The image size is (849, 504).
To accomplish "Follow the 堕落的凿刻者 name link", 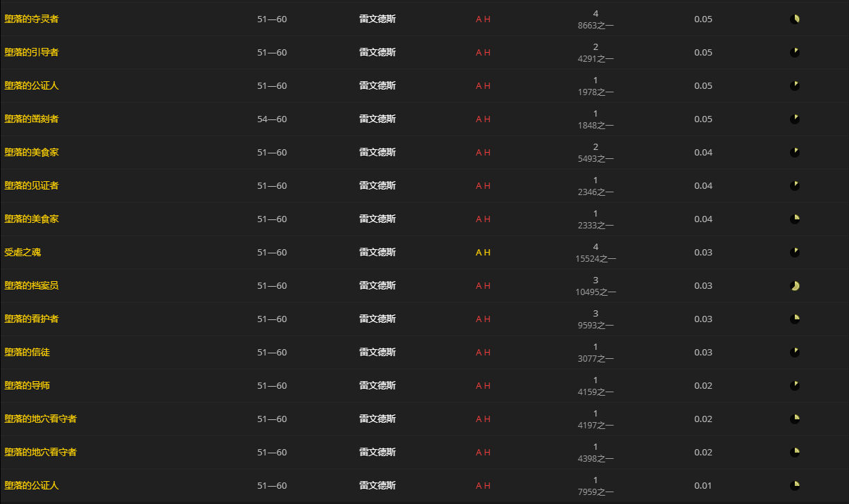I will coord(31,119).
